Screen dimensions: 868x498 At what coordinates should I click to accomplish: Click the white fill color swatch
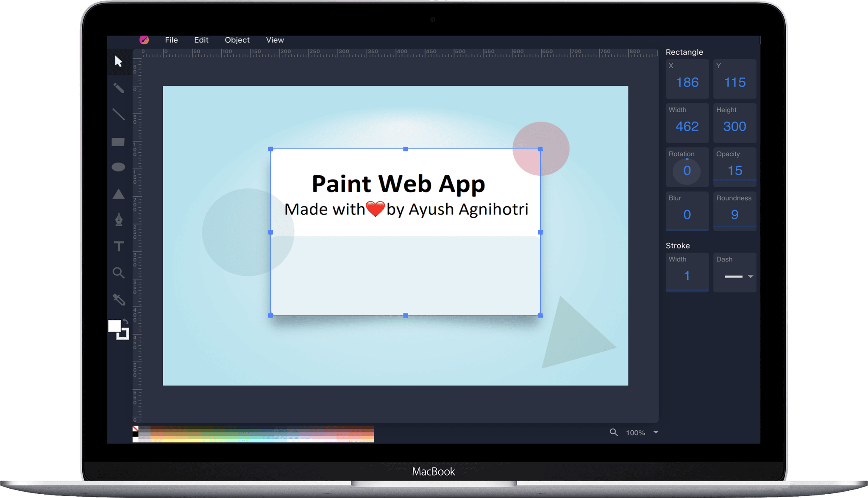coord(114,326)
